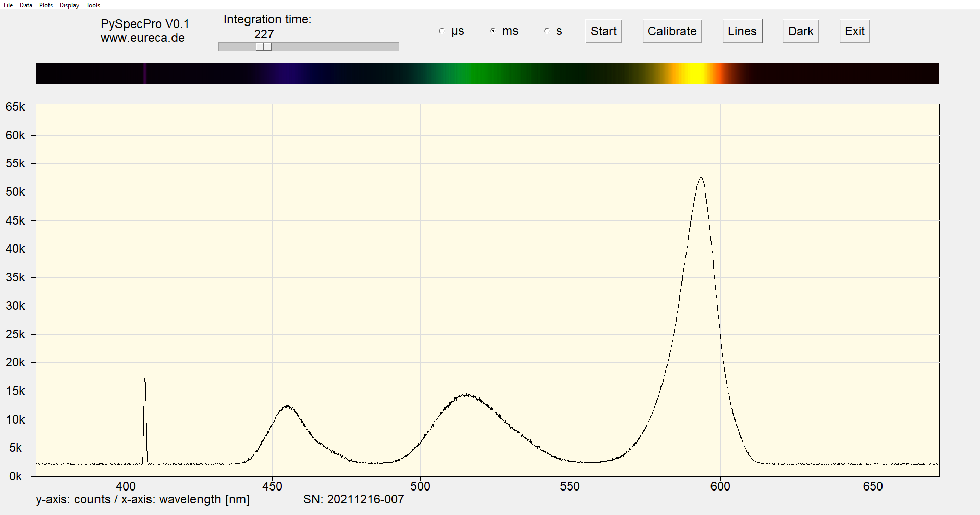980x515 pixels.
Task: Open the Tools menu
Action: tap(93, 5)
